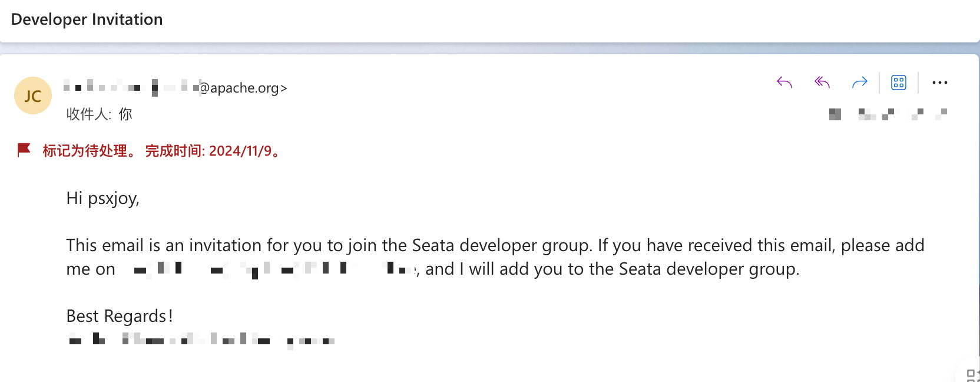
Task: Open the apps grid icon in the toolbar
Action: point(898,83)
